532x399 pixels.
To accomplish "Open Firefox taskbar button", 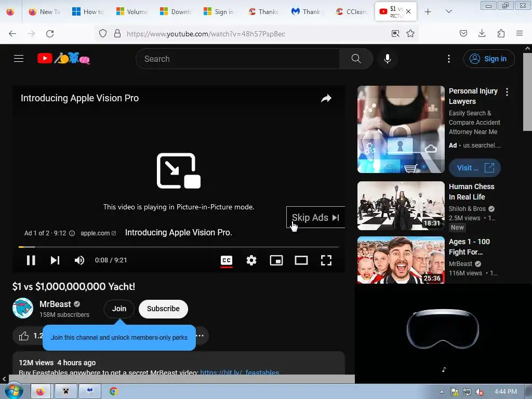I will point(41,391).
